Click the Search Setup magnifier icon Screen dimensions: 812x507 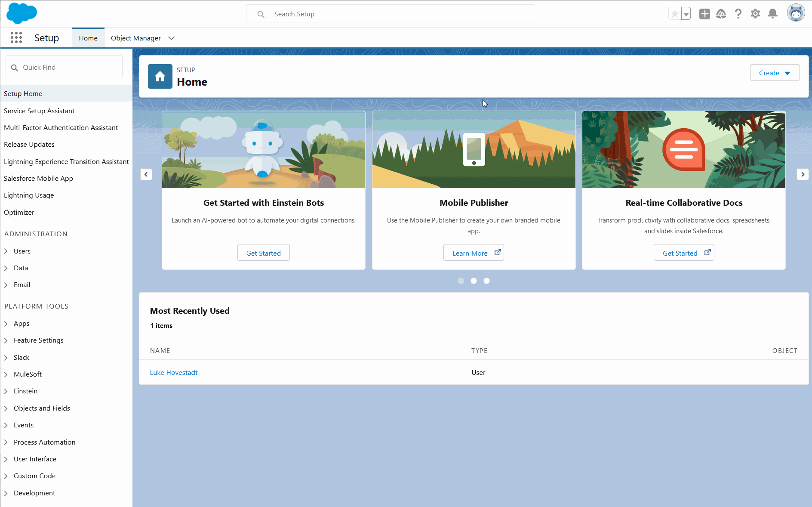[x=261, y=14]
